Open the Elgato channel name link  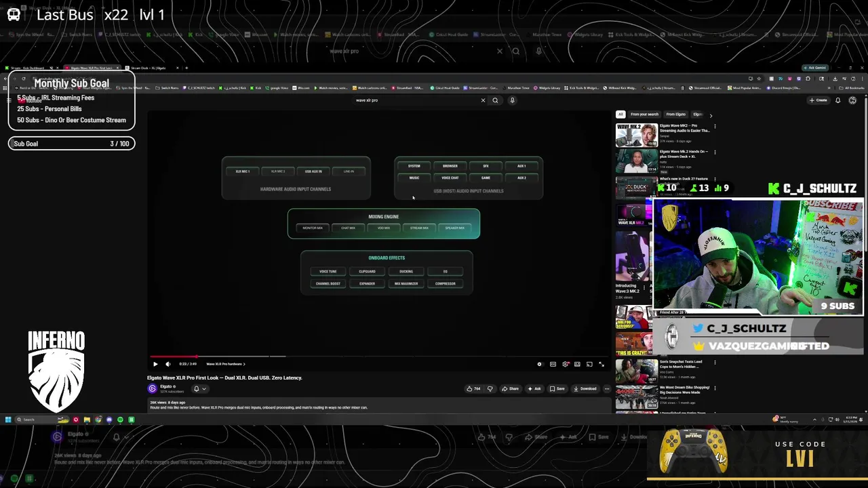pos(166,386)
